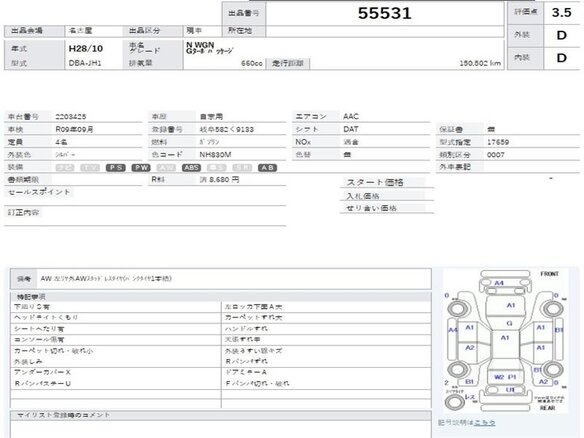
Task: Click the spare tire icon in diagram
Action: point(454,402)
